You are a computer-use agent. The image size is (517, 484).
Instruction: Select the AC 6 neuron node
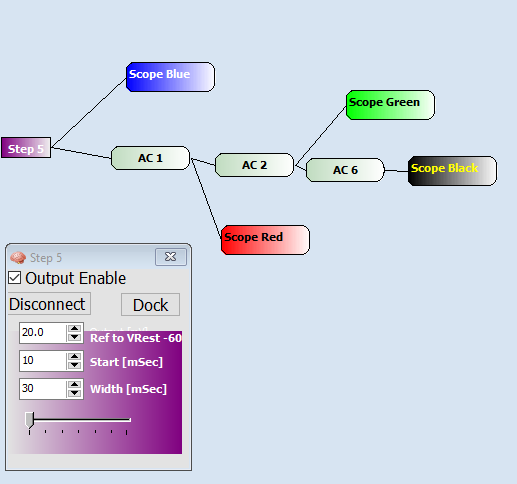[x=345, y=170]
